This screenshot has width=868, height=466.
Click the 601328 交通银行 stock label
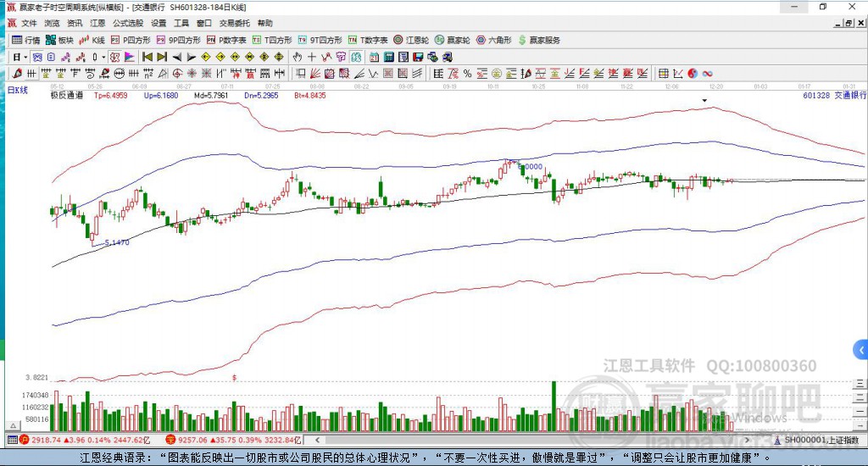[834, 95]
